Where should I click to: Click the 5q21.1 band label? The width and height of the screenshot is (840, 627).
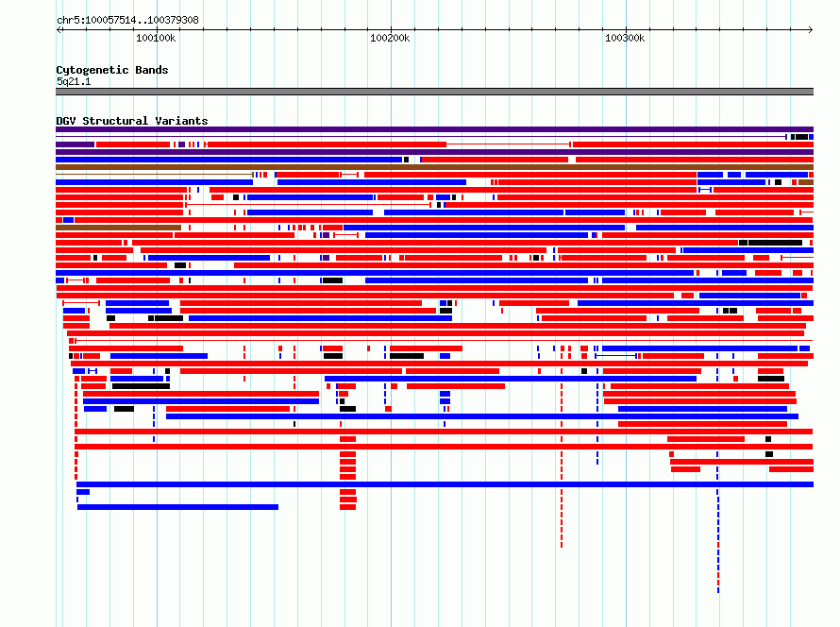tap(74, 81)
